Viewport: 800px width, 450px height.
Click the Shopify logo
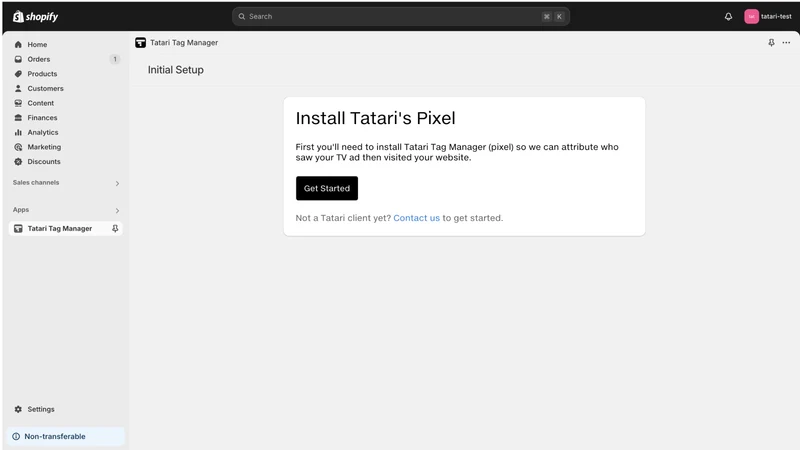[x=35, y=16]
